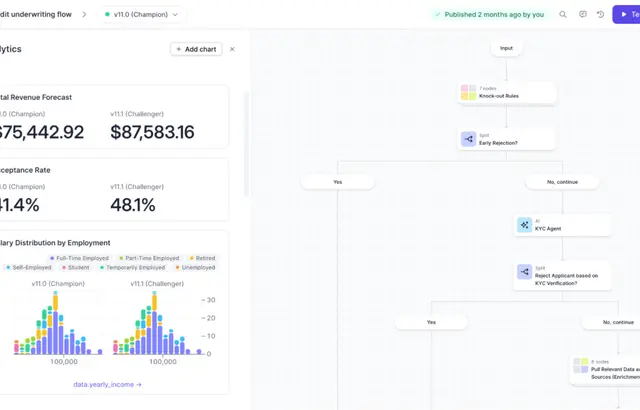The image size is (640, 410).
Task: Toggle Student legend item
Action: (x=76, y=268)
